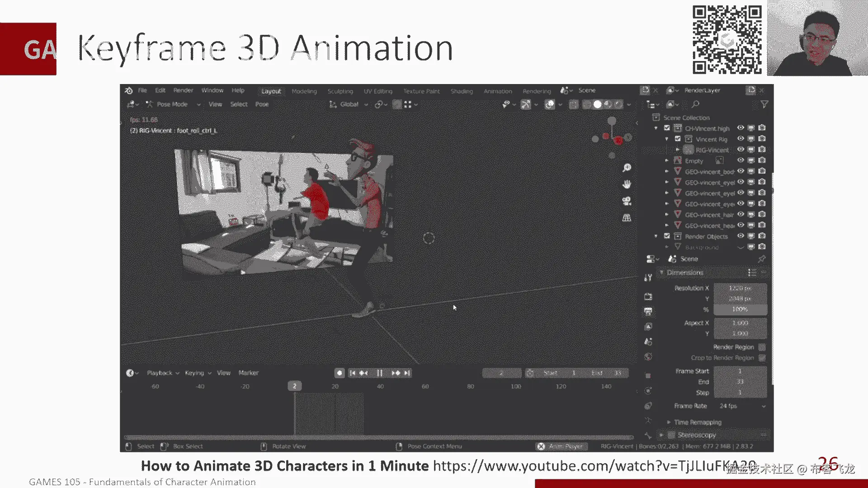The height and width of the screenshot is (488, 868).
Task: Hide the RIG-Vincent object with eye icon
Action: (741, 150)
